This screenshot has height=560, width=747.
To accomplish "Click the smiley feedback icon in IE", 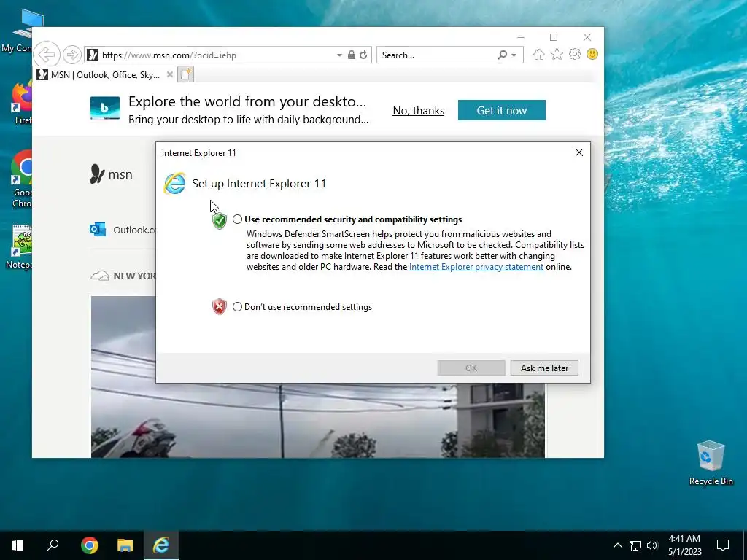I will pyautogui.click(x=592, y=54).
